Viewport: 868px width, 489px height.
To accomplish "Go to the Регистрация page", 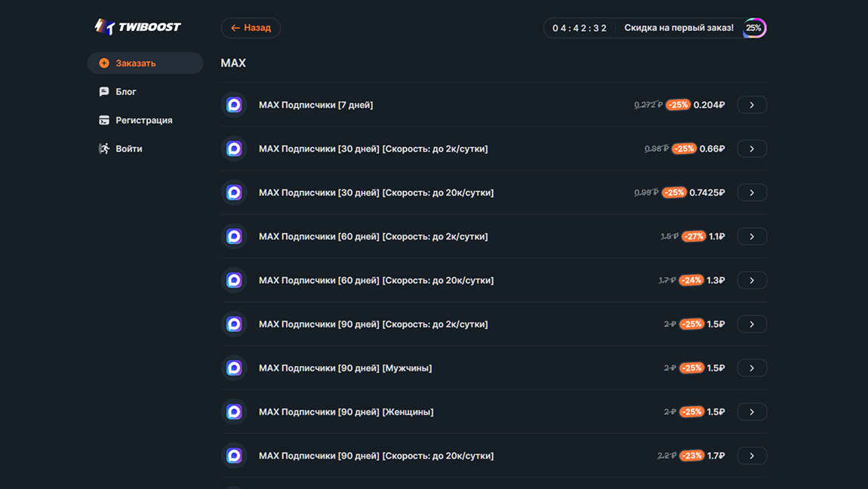I will (144, 120).
